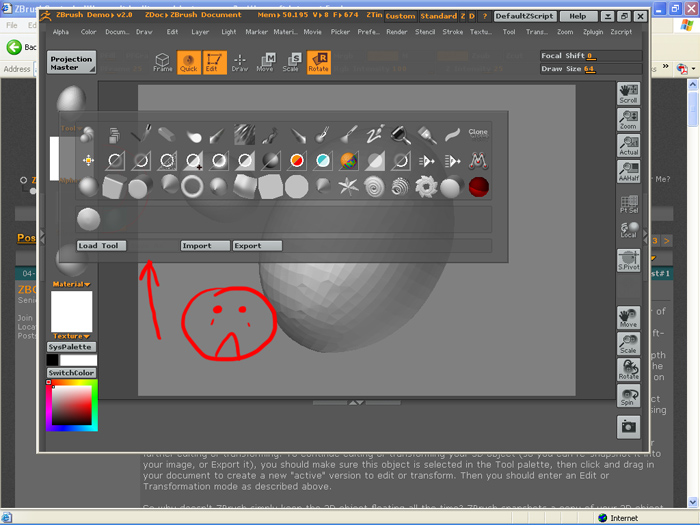Click the Export button
The width and height of the screenshot is (700, 525).
[x=257, y=246]
